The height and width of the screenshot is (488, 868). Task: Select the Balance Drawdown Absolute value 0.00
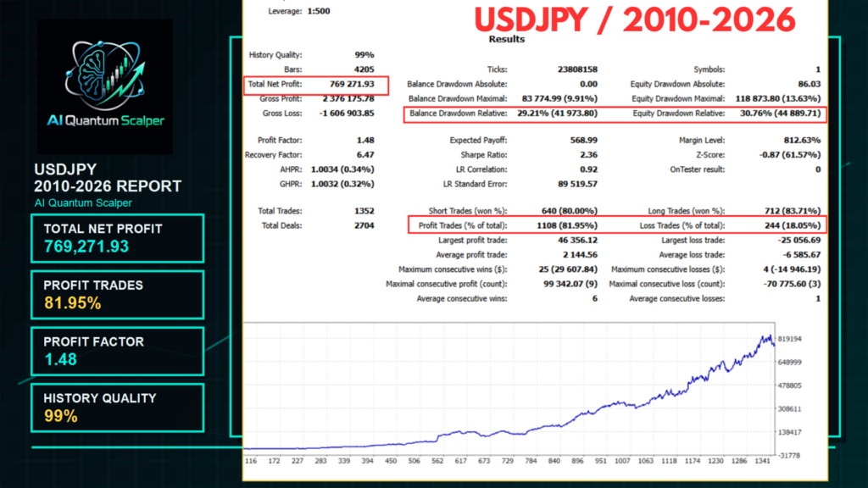click(x=588, y=84)
